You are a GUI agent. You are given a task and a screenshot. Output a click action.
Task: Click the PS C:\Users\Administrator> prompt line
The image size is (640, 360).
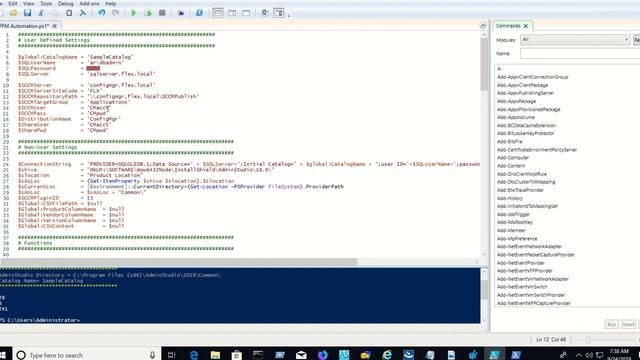tap(40, 320)
